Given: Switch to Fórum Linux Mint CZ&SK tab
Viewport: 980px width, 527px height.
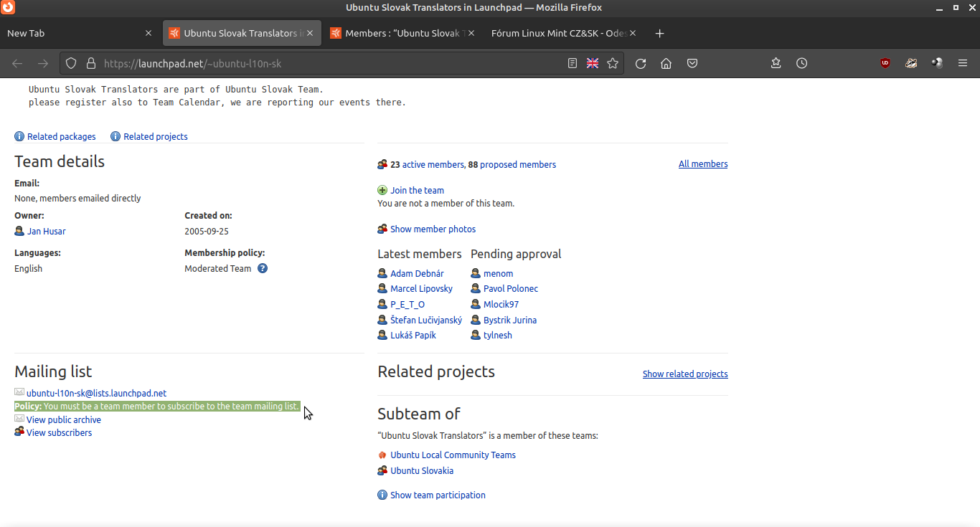Looking at the screenshot, I should tap(559, 33).
